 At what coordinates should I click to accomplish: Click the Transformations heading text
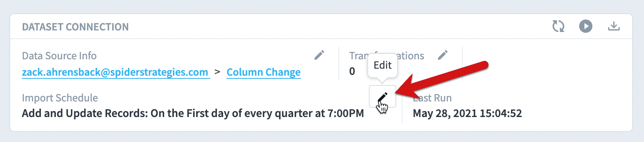click(x=386, y=56)
